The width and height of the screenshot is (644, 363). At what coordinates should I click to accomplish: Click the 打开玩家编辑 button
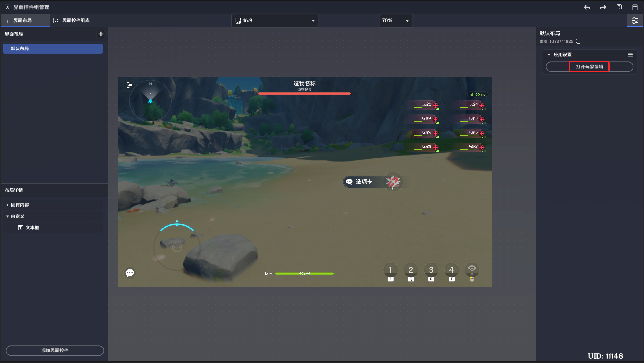(x=589, y=67)
